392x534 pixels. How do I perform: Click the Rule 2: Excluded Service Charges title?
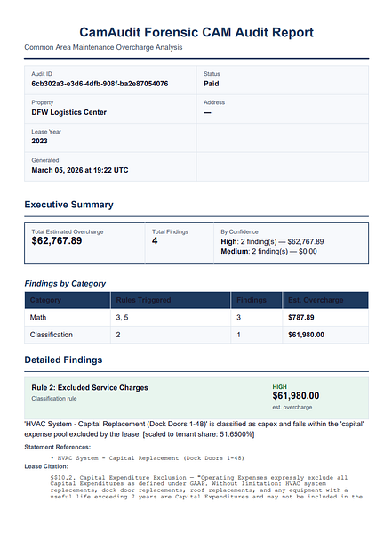coord(90,387)
